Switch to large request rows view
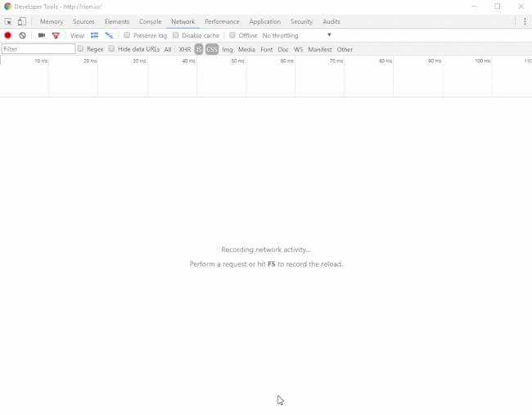532x415 pixels. (x=94, y=35)
